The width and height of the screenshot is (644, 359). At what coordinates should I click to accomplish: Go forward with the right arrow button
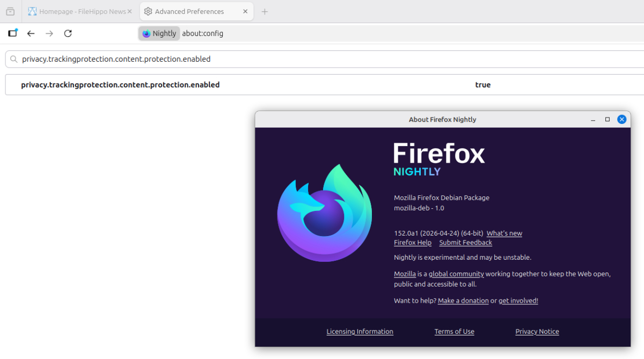click(x=49, y=33)
